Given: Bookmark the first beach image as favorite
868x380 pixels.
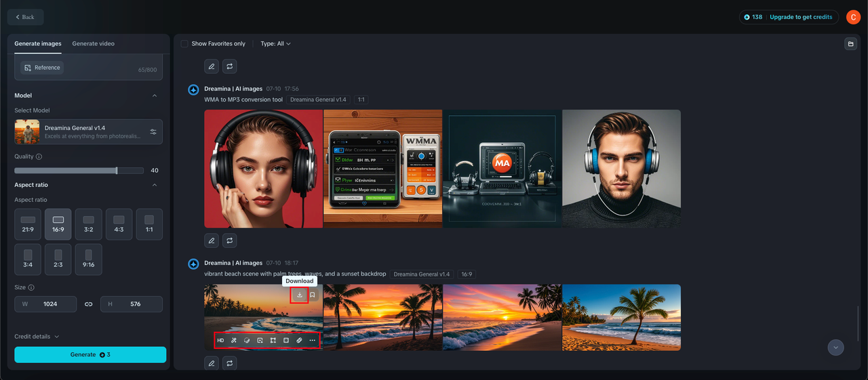Looking at the screenshot, I should tap(313, 295).
